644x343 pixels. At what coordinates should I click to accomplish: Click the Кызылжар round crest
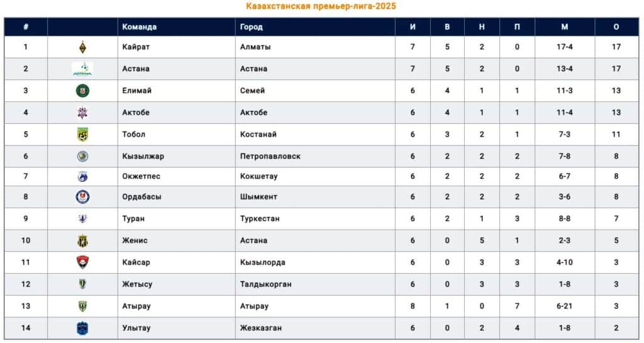82,156
